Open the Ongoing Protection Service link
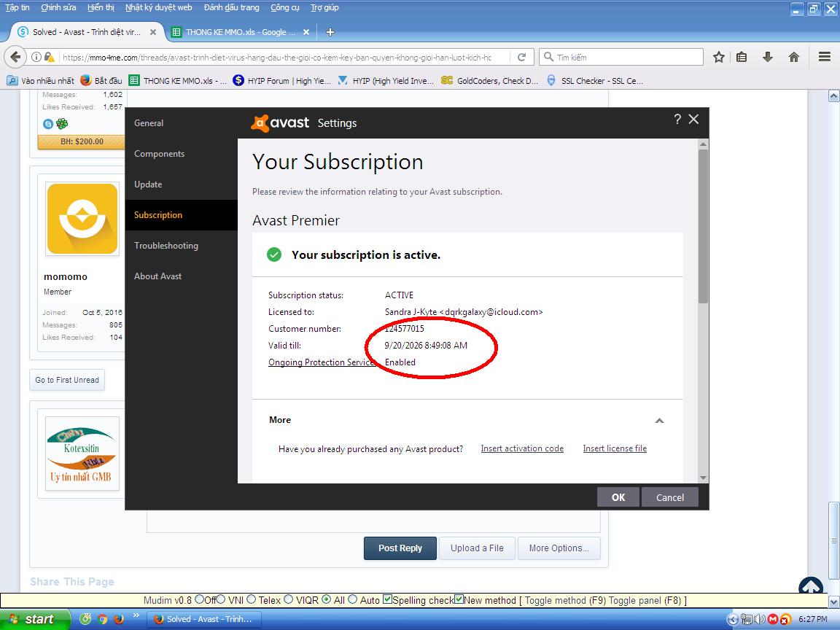The height and width of the screenshot is (630, 840). coord(322,362)
